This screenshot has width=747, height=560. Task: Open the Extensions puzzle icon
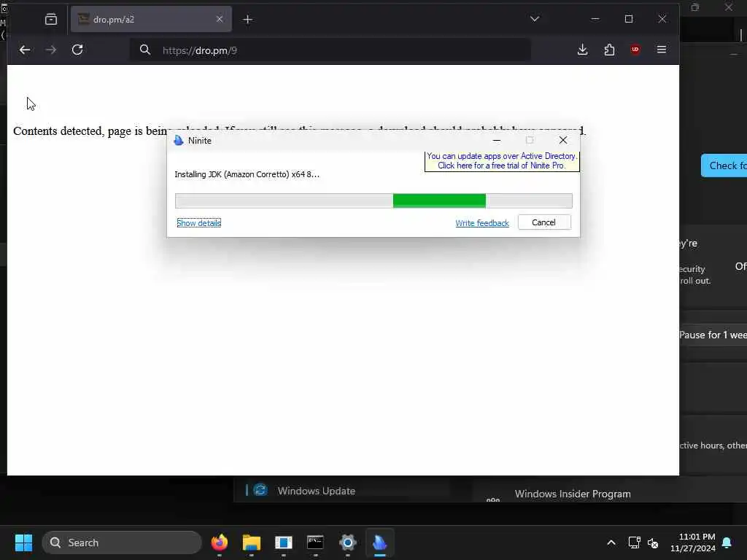(x=609, y=50)
